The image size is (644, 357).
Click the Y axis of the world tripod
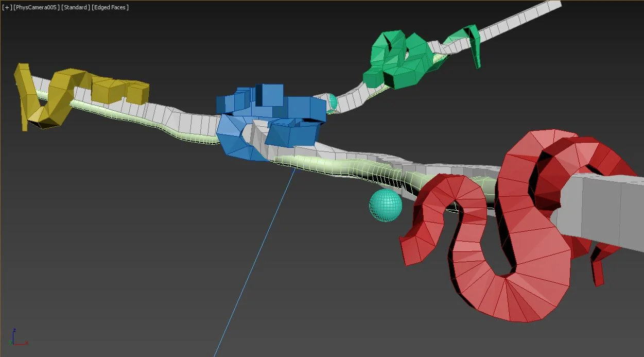pos(10,342)
